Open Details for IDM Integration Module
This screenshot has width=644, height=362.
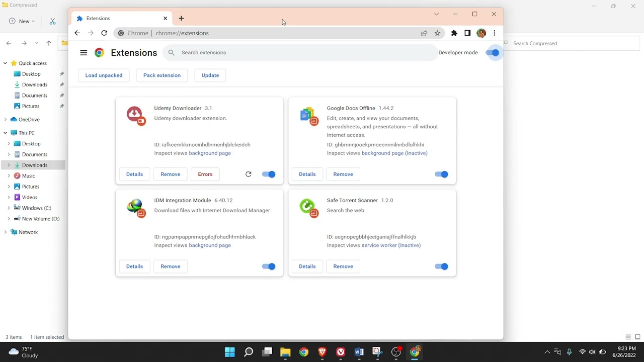point(134,266)
